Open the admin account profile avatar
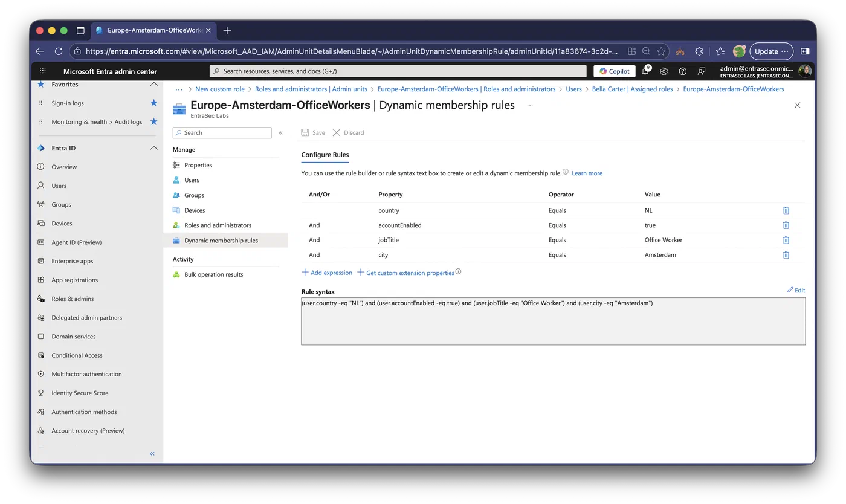This screenshot has width=846, height=504. [805, 71]
